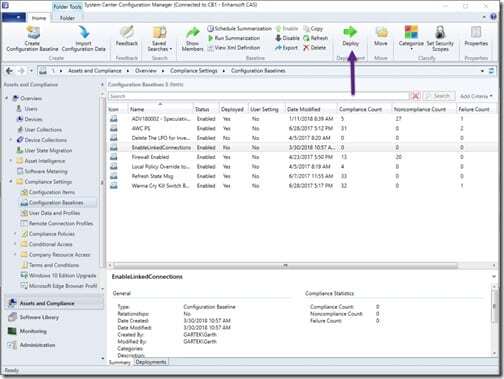This screenshot has height=379, width=504.
Task: Select the Firewall Enabled baseline row
Action: (x=302, y=157)
